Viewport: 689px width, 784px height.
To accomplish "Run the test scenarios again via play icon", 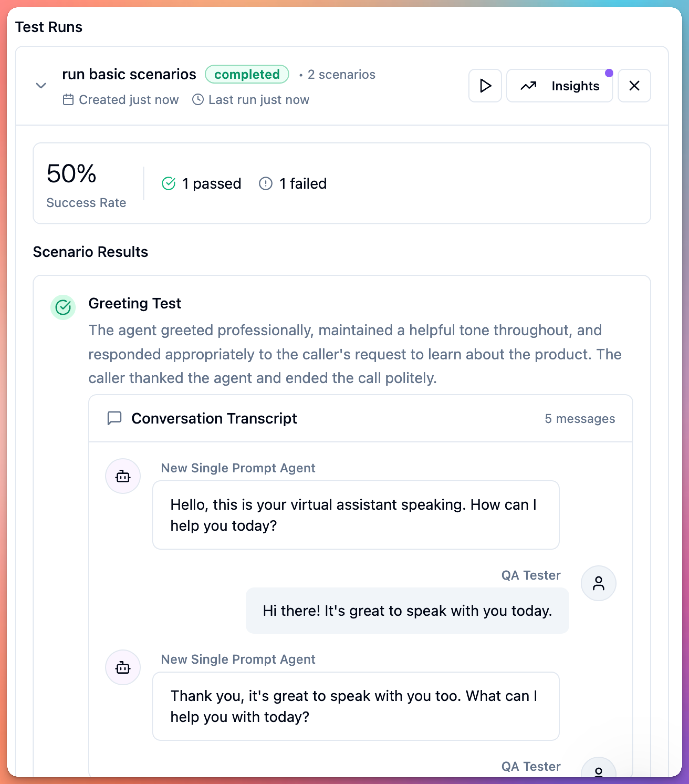I will [x=485, y=86].
